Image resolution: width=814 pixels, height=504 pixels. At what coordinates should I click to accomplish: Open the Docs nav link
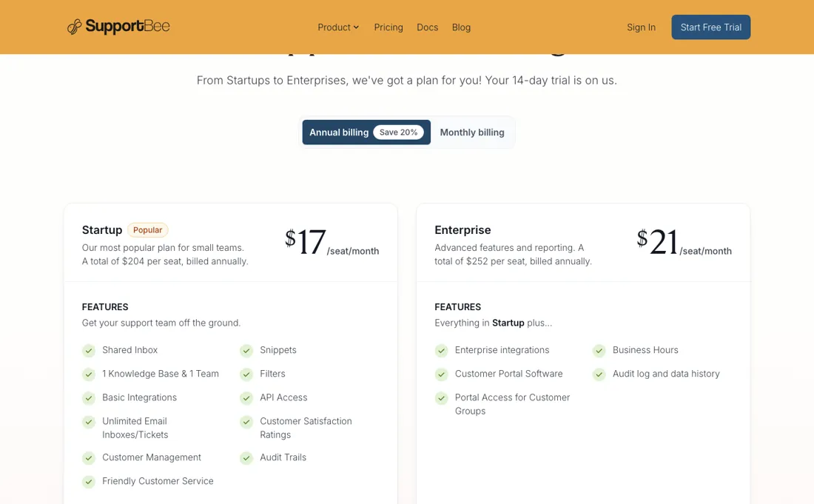[x=427, y=27]
